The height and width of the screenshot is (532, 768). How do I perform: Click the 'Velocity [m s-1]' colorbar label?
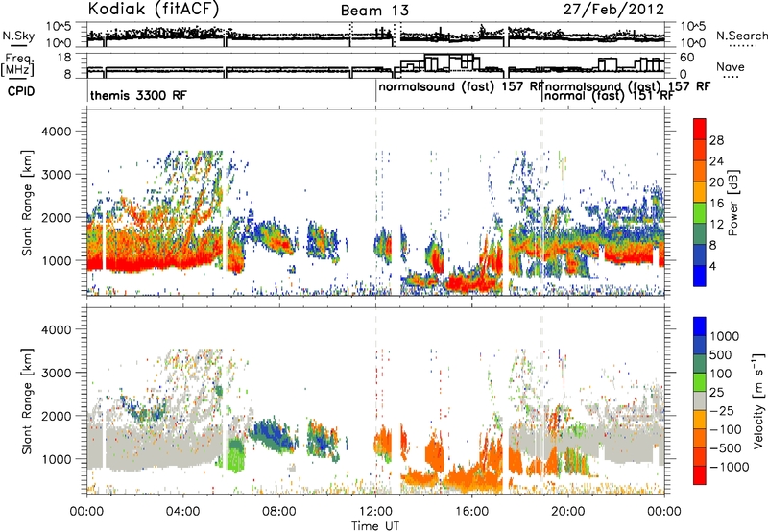(757, 400)
